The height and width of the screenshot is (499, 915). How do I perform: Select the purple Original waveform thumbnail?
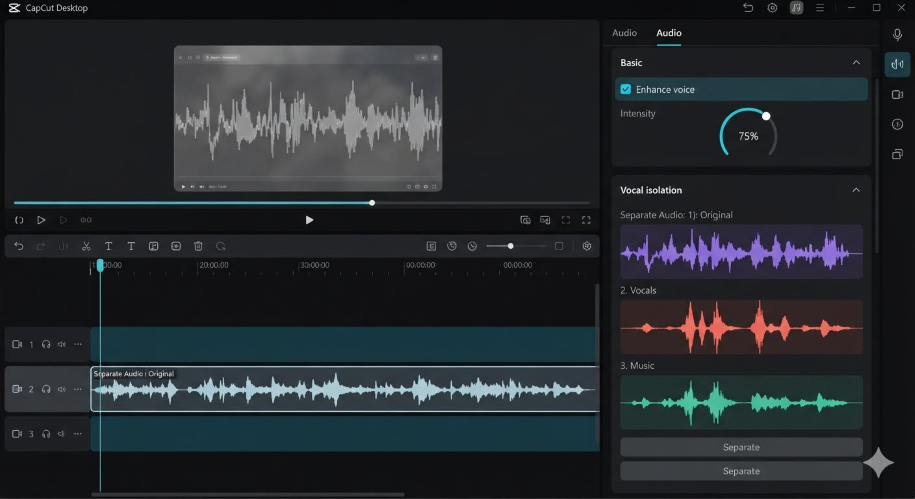tap(741, 252)
